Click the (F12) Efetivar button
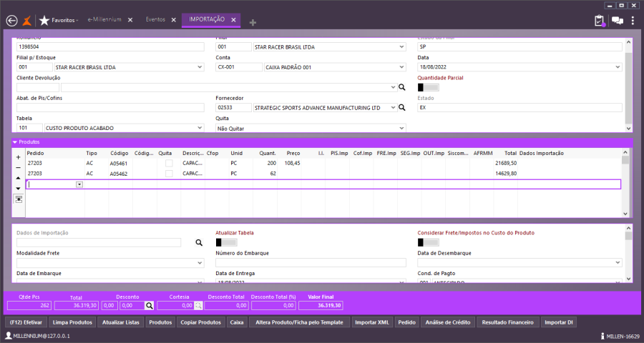 click(x=26, y=322)
